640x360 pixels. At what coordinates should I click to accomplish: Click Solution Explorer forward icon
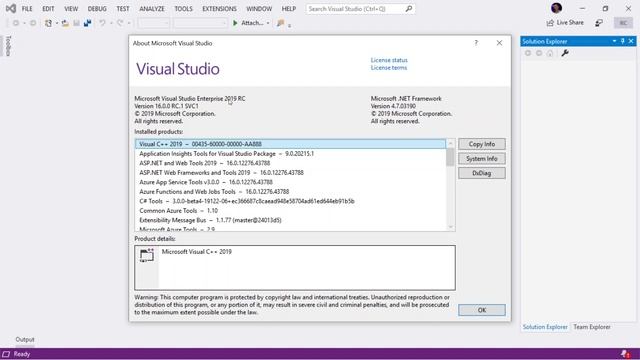point(539,53)
